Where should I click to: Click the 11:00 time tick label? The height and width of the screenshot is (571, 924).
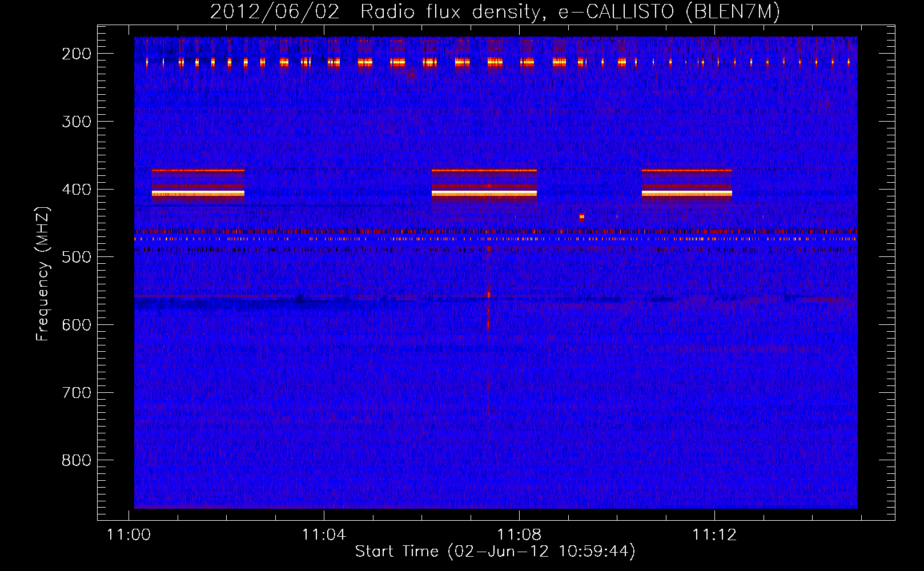point(128,534)
